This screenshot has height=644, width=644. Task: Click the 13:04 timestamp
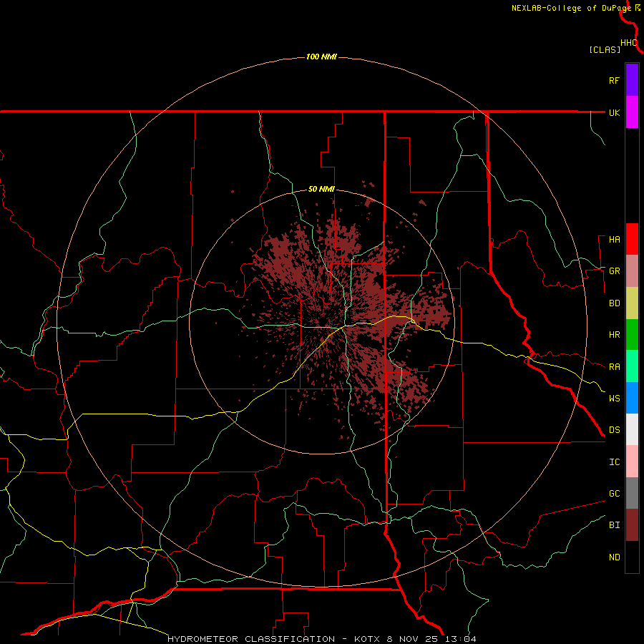459,639
